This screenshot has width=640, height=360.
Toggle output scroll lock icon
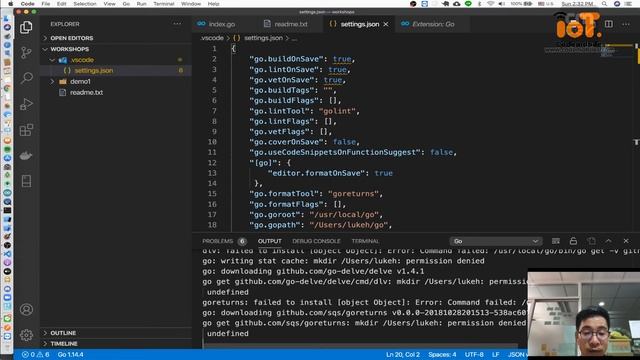[x=573, y=241]
